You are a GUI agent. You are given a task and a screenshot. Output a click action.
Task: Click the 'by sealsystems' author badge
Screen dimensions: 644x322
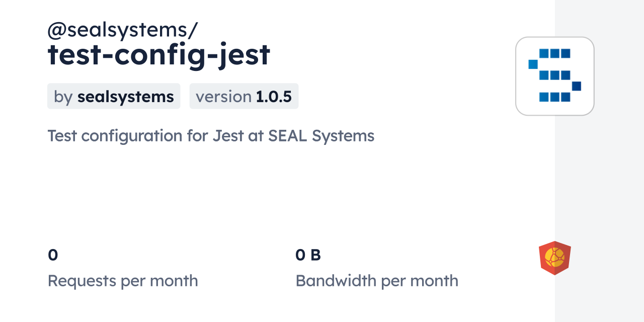click(114, 96)
